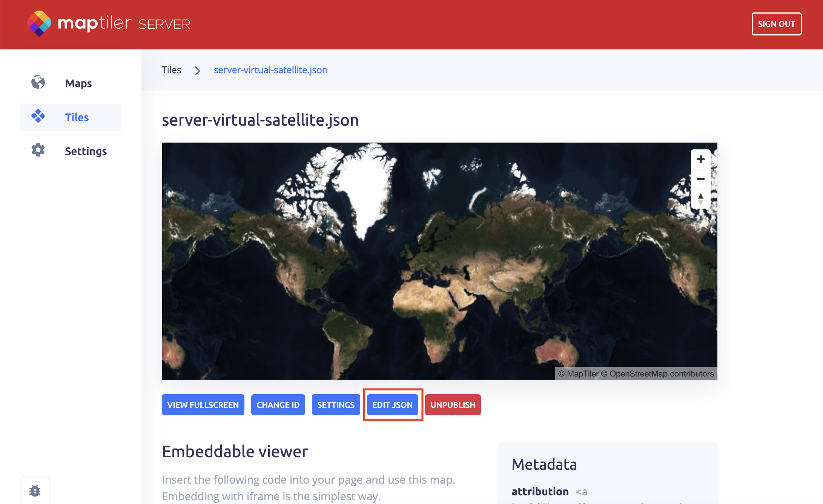
Task: Click the Tiles diamond icon
Action: (x=38, y=116)
